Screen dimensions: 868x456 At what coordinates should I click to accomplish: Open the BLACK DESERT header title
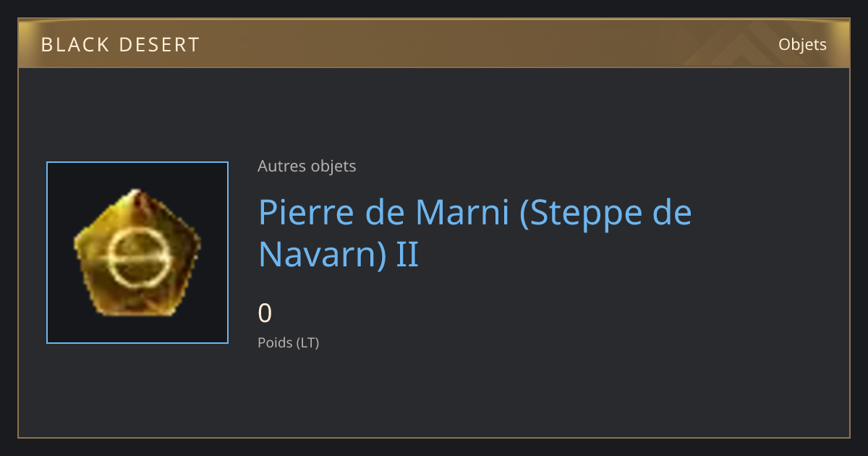coord(120,45)
